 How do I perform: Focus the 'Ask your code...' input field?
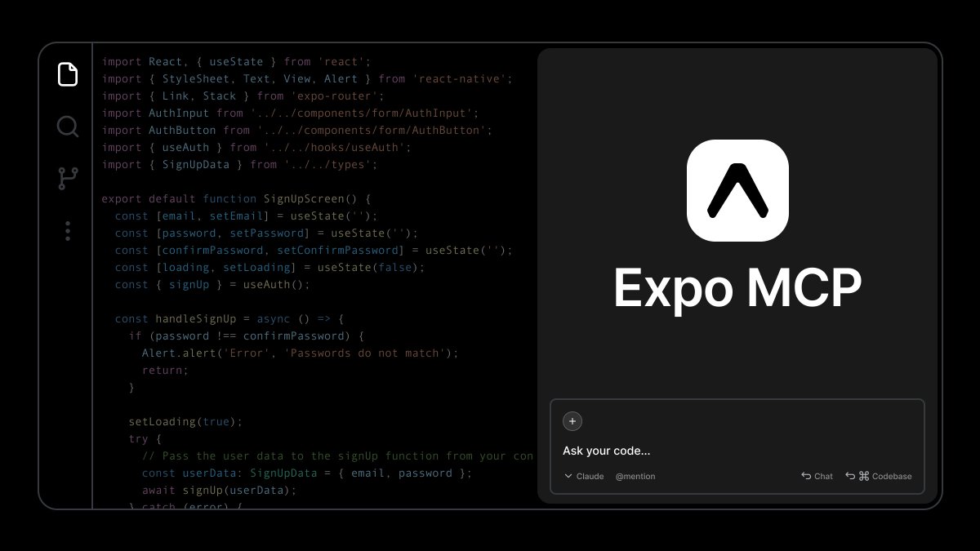click(x=607, y=451)
